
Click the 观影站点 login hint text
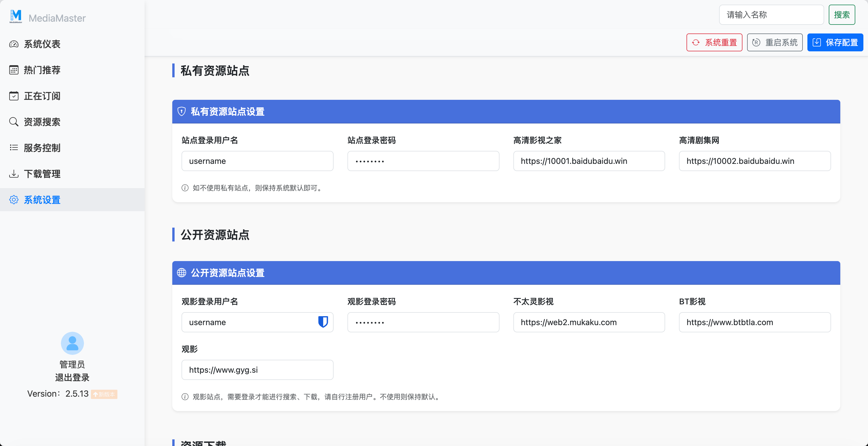point(317,397)
